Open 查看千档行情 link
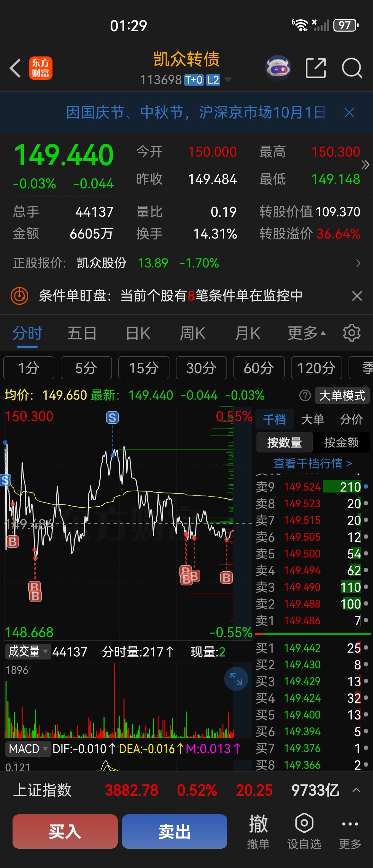 (313, 464)
